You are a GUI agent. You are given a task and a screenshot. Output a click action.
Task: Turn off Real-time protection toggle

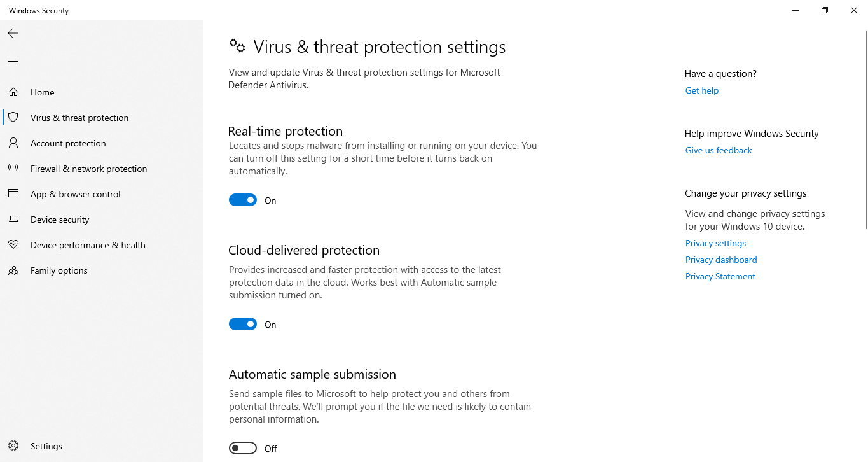243,200
